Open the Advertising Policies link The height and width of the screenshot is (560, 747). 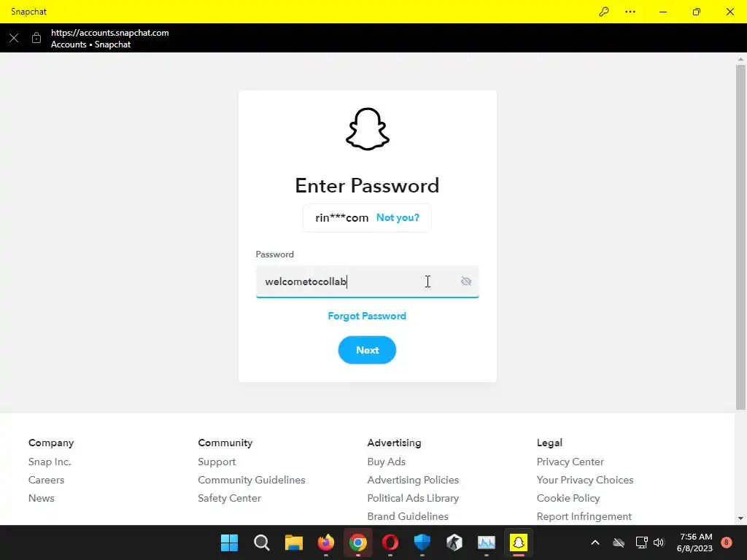pos(413,480)
